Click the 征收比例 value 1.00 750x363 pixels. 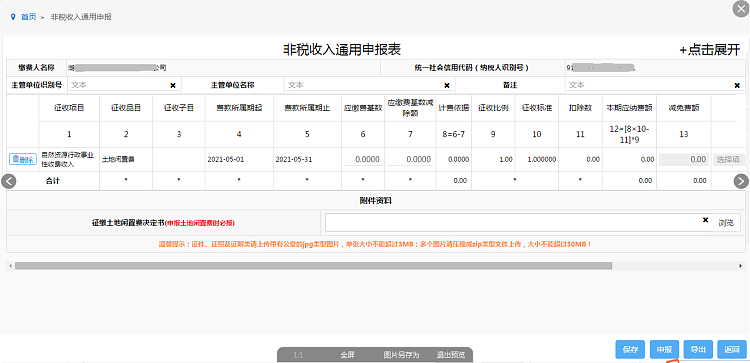[x=506, y=159]
